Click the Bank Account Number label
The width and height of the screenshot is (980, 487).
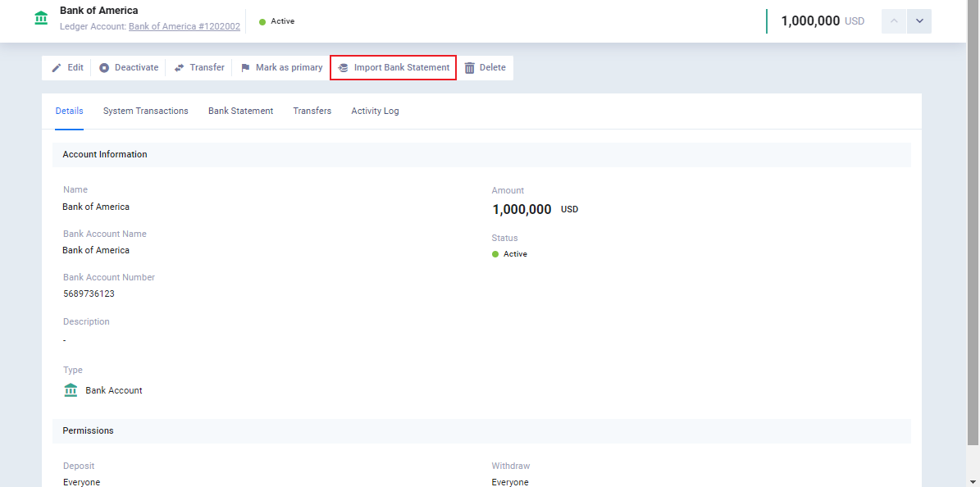tap(109, 278)
